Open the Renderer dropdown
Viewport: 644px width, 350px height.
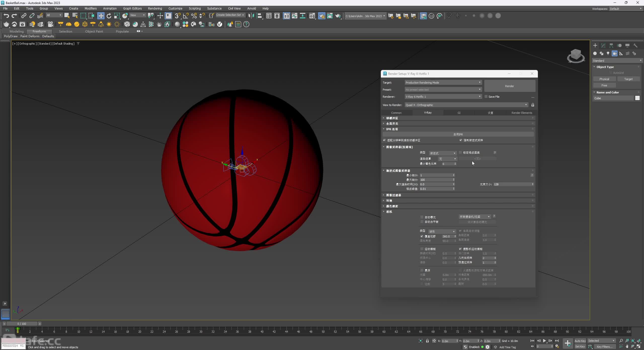coord(443,96)
